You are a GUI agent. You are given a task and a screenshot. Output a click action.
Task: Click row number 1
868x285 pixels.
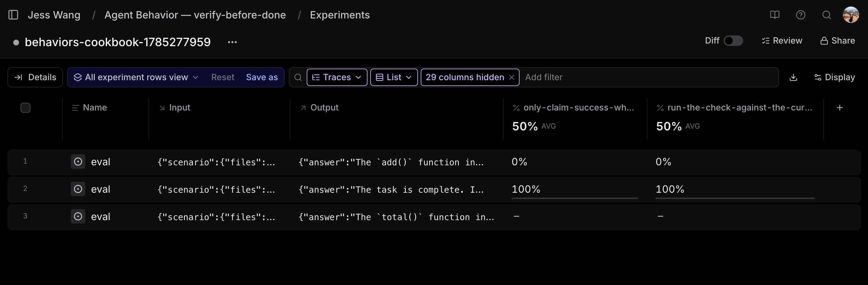(x=25, y=162)
